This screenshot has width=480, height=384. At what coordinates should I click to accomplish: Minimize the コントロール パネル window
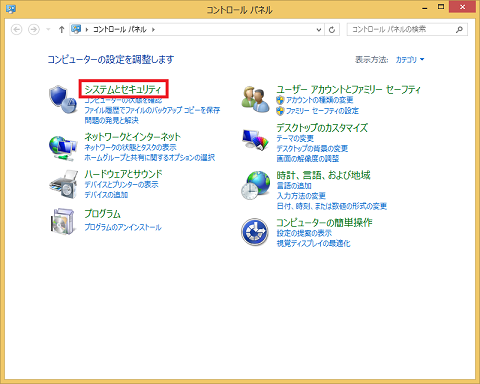(x=425, y=7)
